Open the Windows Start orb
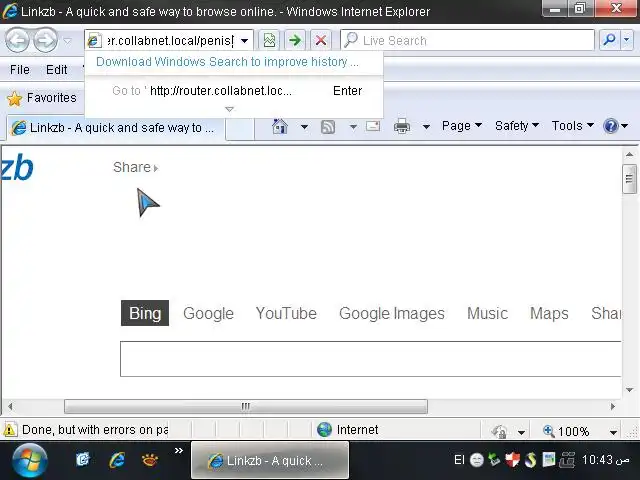640x480 pixels. tap(29, 460)
